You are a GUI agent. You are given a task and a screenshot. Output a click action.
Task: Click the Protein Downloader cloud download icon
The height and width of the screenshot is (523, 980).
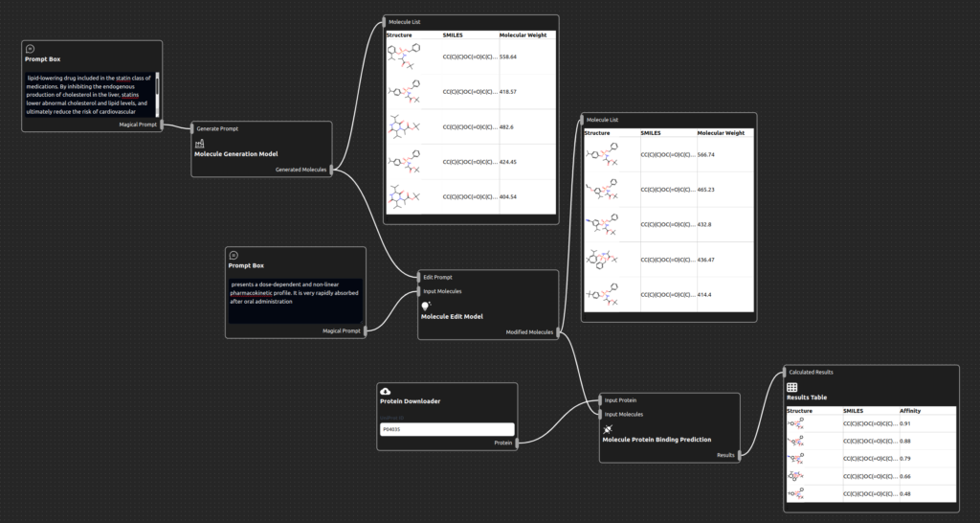click(386, 391)
